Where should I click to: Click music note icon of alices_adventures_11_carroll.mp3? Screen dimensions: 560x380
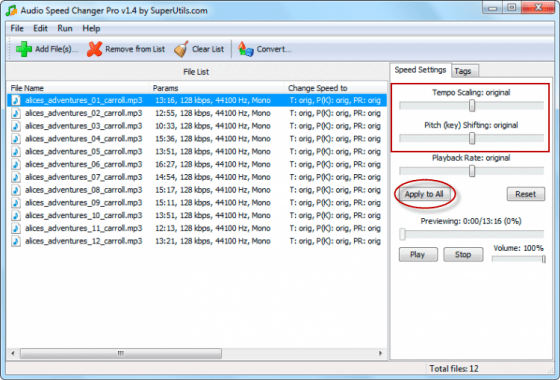pos(16,228)
